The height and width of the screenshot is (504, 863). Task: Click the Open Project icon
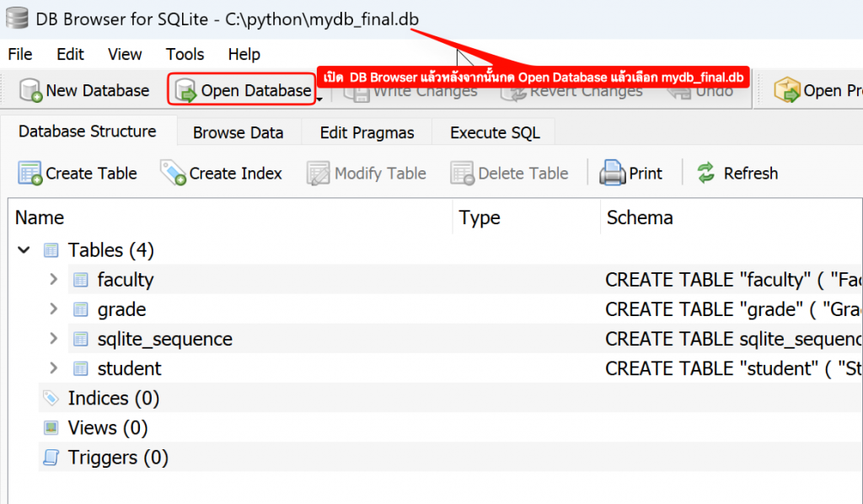(x=786, y=90)
